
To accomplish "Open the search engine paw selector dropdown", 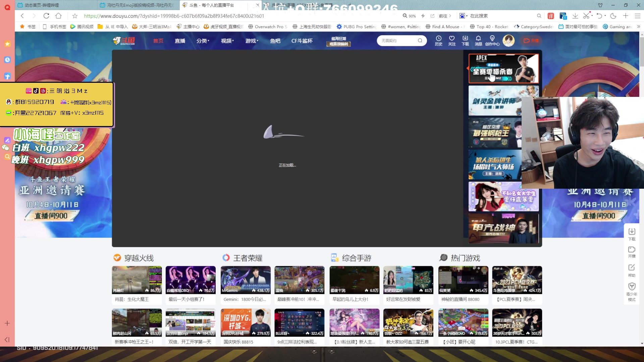I will pos(463,16).
